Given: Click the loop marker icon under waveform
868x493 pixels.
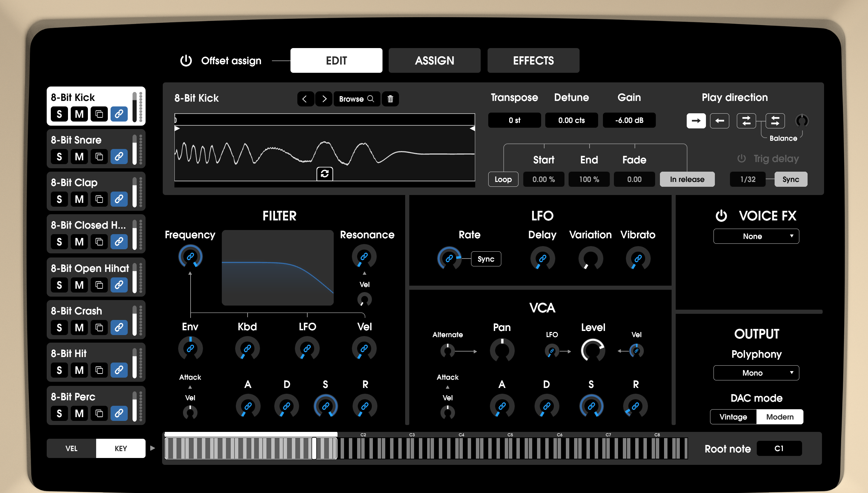Looking at the screenshot, I should point(324,174).
